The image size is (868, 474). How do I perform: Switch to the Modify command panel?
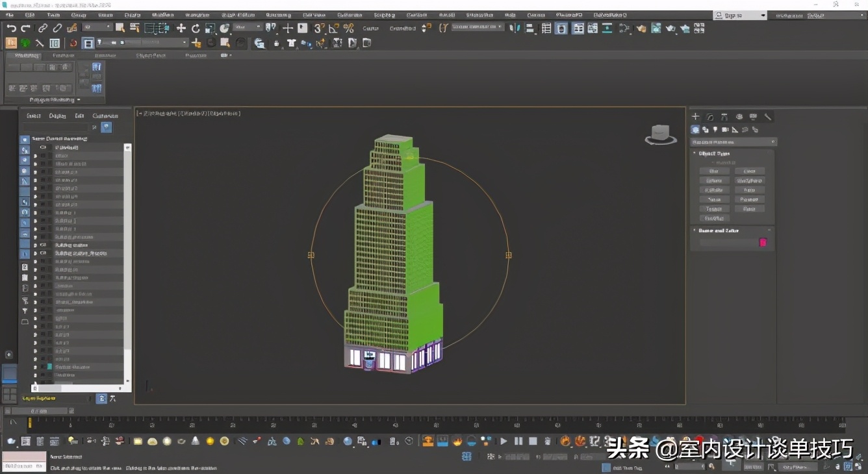click(x=709, y=117)
